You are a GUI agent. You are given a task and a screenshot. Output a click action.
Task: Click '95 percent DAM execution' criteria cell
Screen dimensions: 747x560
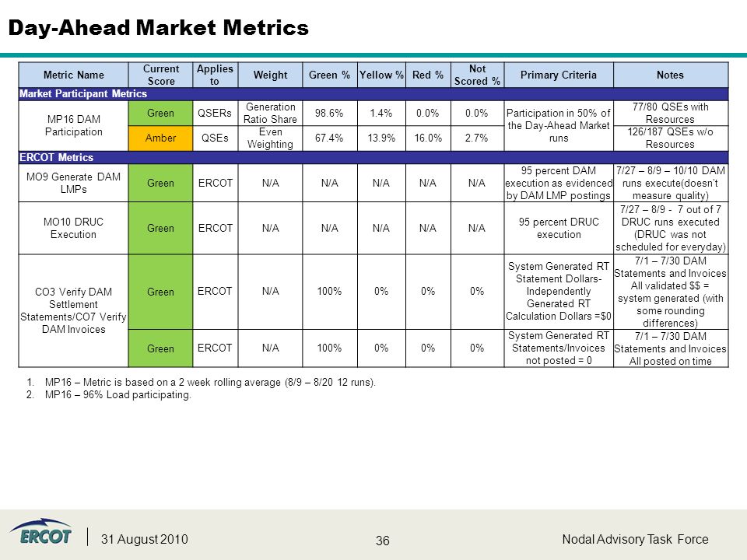point(559,183)
